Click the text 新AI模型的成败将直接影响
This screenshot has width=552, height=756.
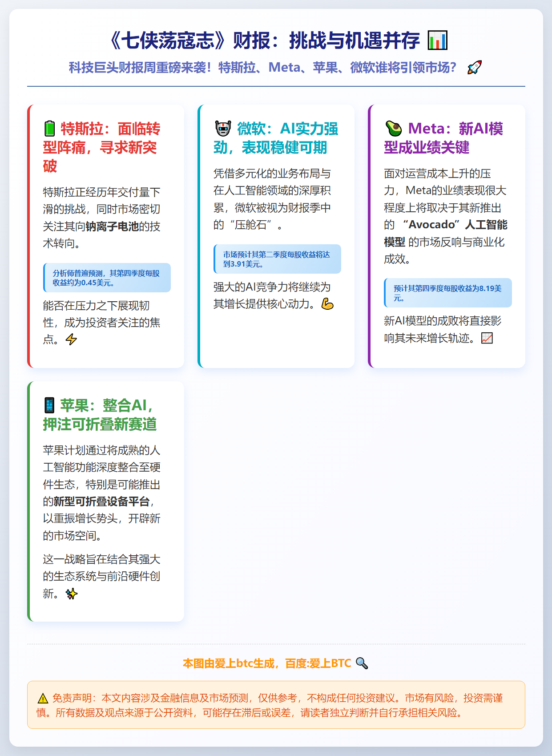point(443,329)
